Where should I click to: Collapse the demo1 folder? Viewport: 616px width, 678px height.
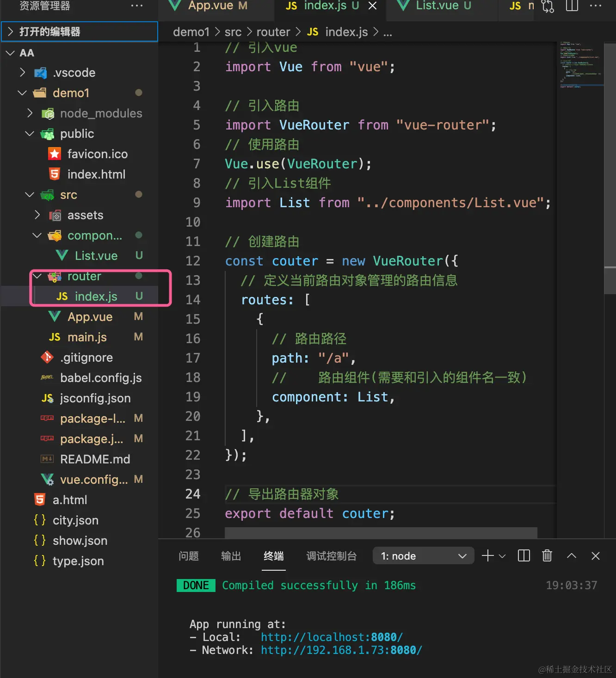(22, 93)
